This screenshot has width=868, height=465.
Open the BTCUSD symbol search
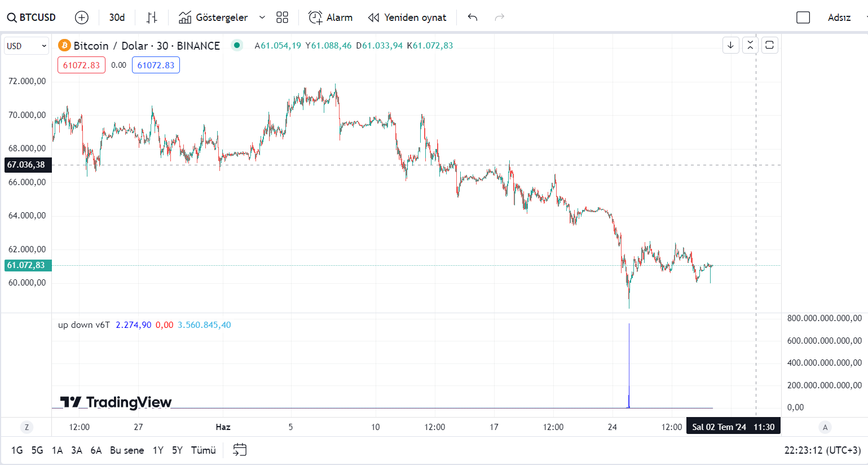[32, 17]
